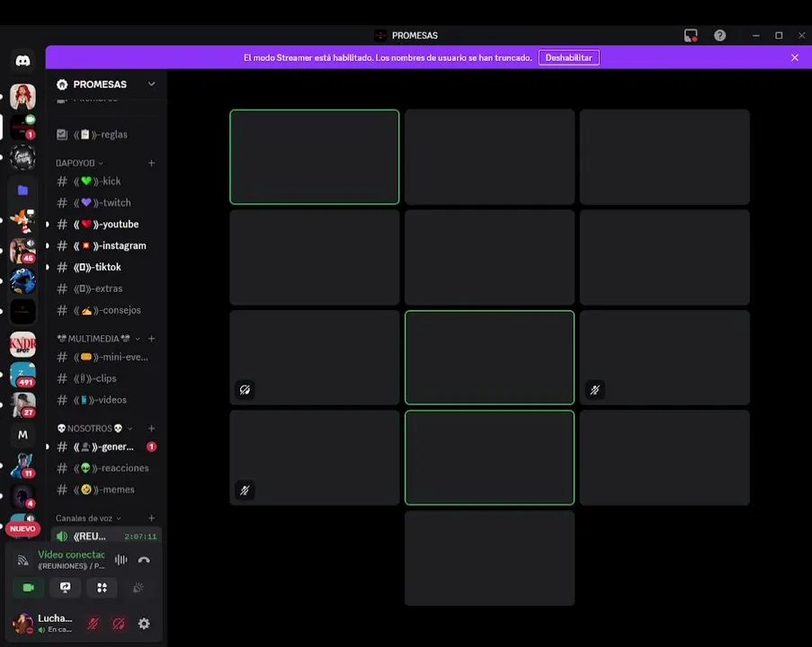This screenshot has height=647, width=812.
Task: Open the help question mark icon
Action: 719,35
